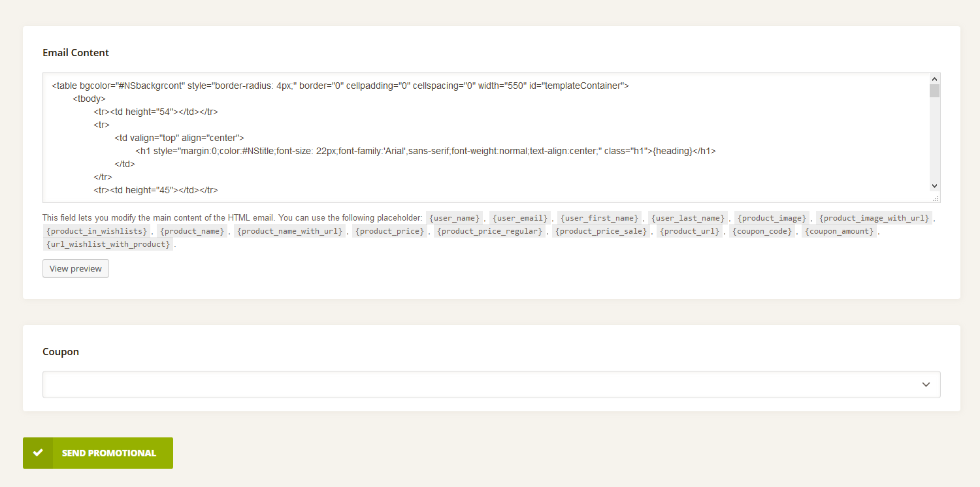Click the {user_last_name} placeholder

[x=688, y=218]
